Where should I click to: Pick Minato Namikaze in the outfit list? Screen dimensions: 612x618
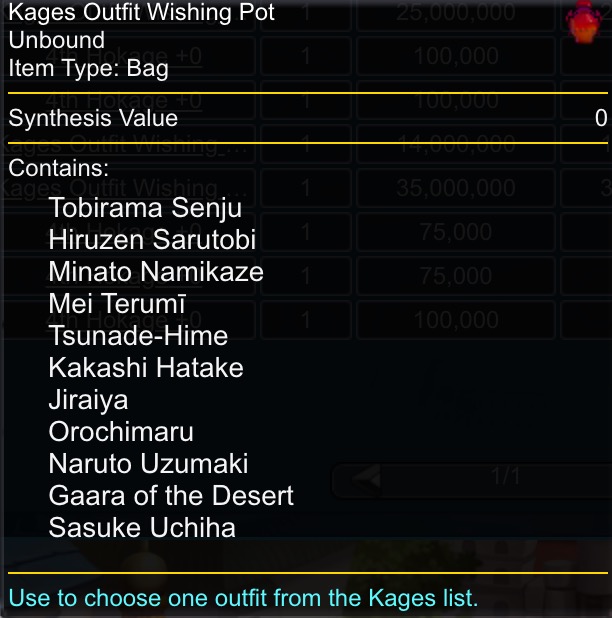point(156,272)
